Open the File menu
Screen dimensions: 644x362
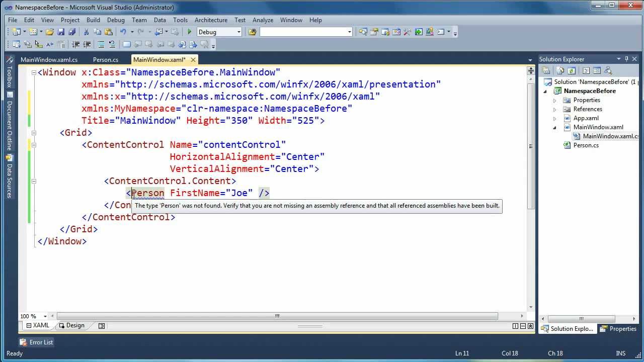tap(13, 20)
